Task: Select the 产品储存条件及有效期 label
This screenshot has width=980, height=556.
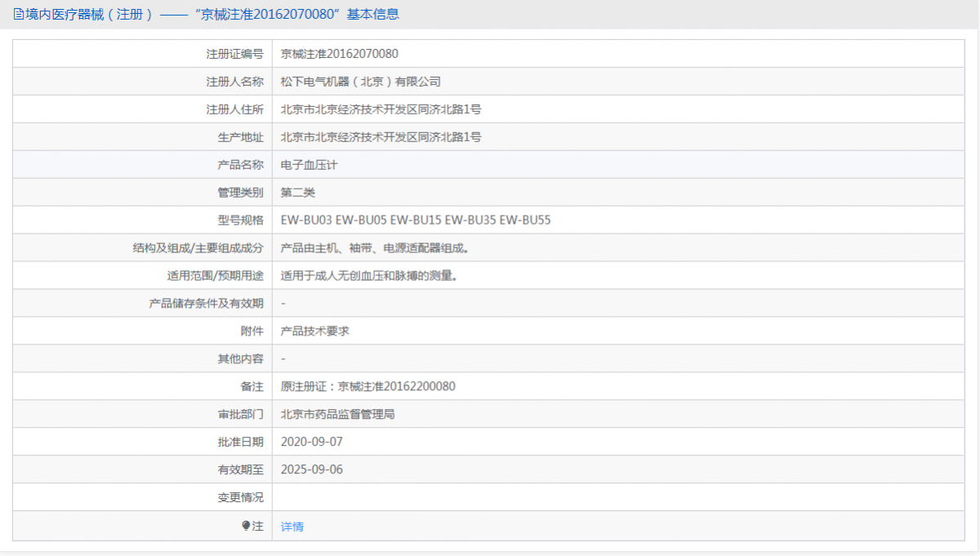Action: pyautogui.click(x=207, y=304)
